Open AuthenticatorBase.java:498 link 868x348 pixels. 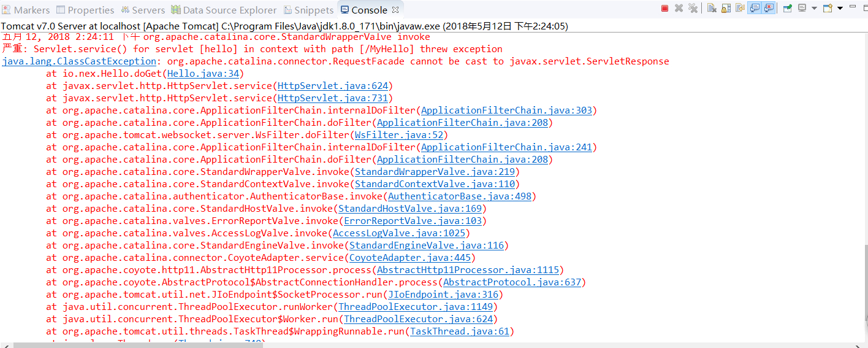coord(459,196)
